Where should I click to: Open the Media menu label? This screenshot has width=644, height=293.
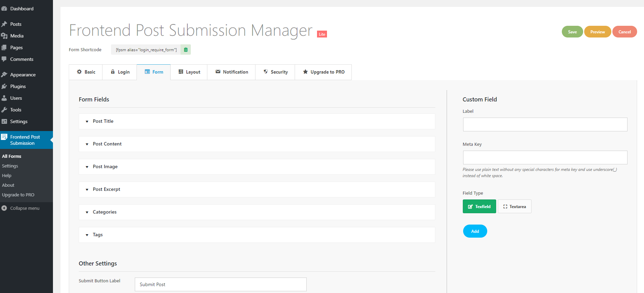coord(17,36)
